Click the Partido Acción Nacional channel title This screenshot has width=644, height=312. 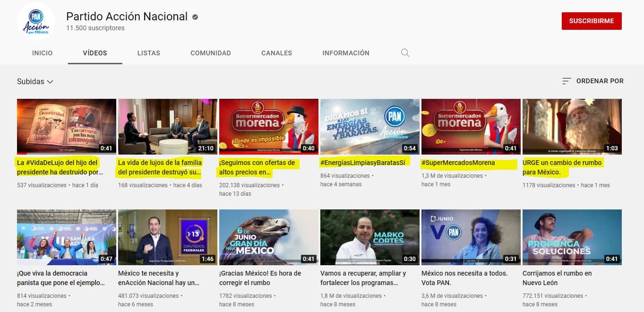pyautogui.click(x=127, y=16)
